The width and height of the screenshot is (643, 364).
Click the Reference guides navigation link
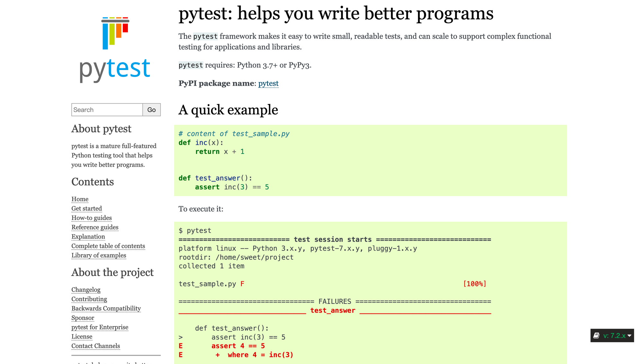coord(95,227)
